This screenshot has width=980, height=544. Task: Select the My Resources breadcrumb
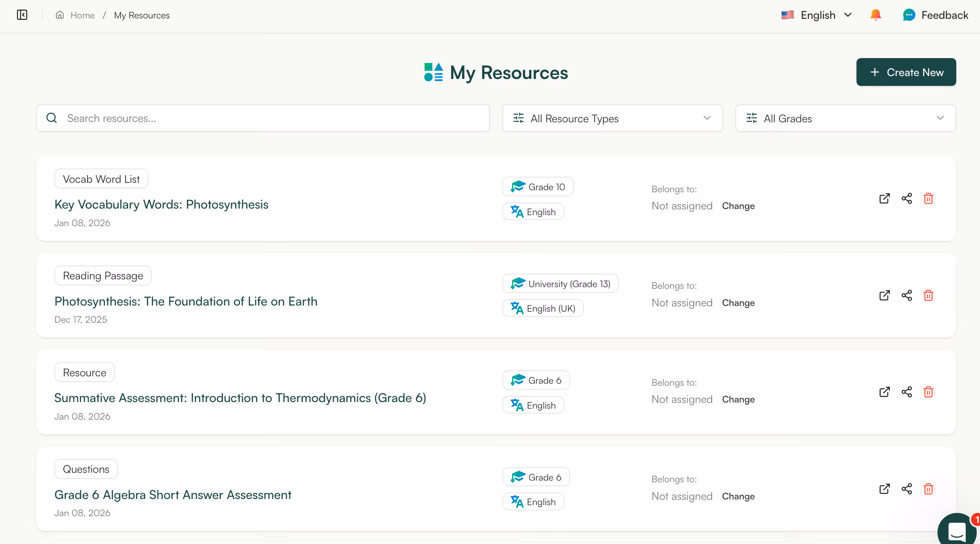[x=142, y=15]
